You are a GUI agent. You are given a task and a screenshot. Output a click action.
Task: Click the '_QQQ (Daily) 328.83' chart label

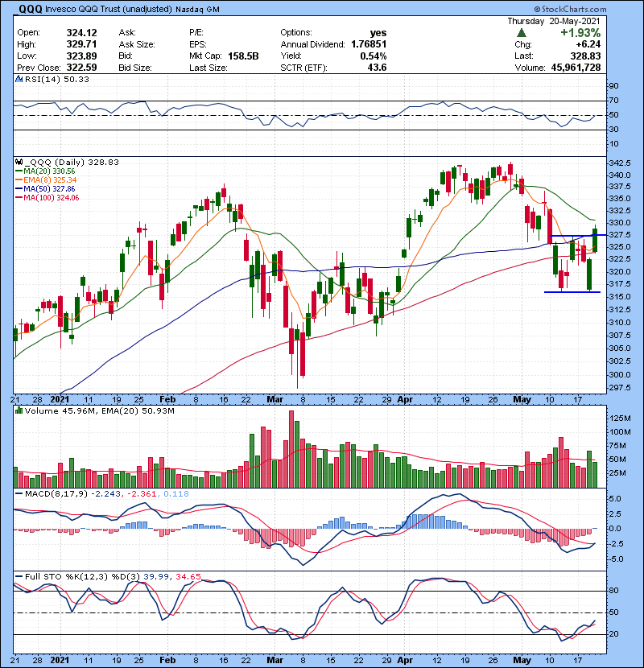tap(72, 162)
